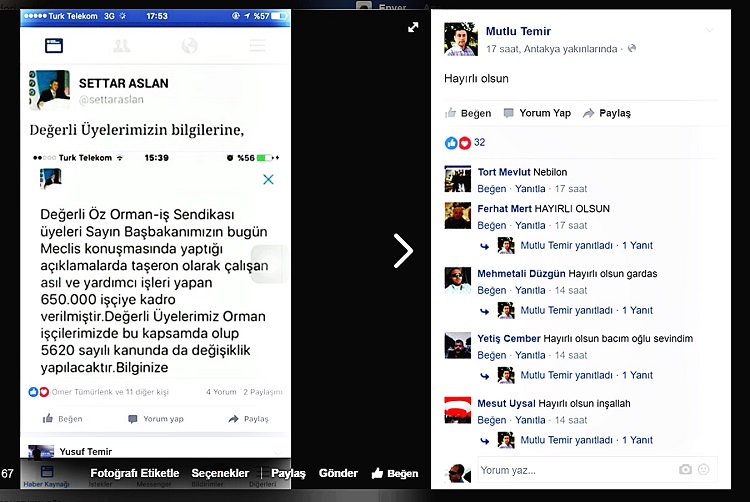Open Ferhat Mert profile
This screenshot has width=750, height=502.
[x=504, y=209]
